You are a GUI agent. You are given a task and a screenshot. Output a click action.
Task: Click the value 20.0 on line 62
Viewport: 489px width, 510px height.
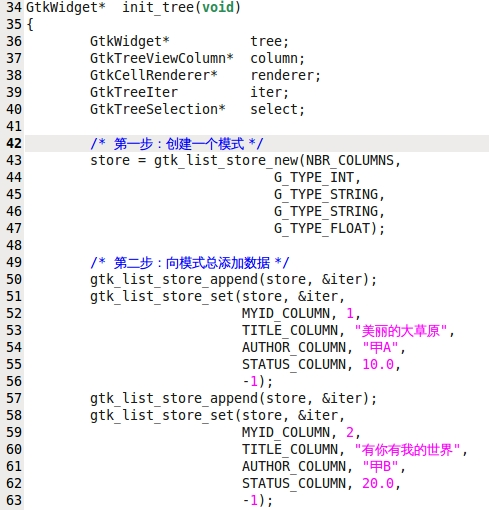pos(378,484)
